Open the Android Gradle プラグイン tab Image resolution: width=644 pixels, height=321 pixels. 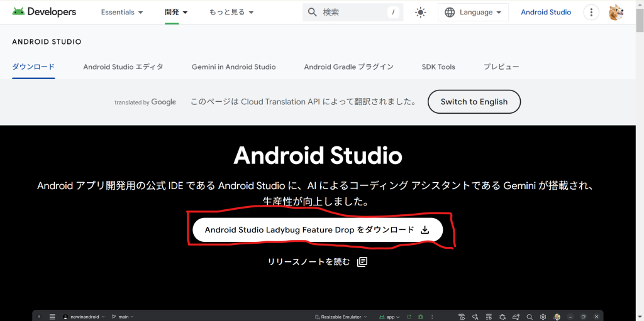(348, 67)
